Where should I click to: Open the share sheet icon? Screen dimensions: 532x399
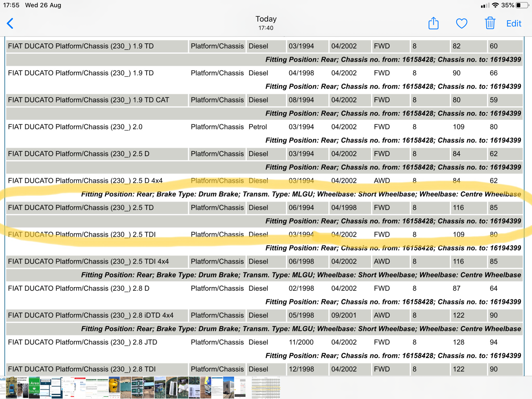433,23
